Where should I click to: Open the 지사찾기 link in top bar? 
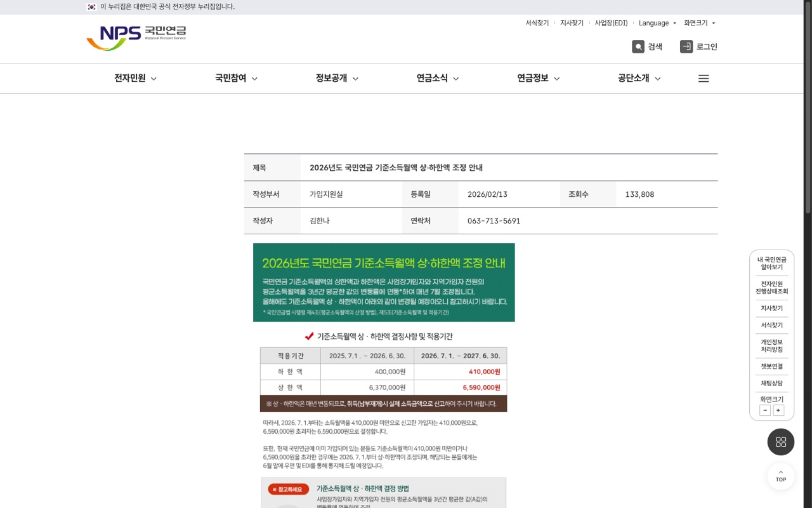point(572,23)
